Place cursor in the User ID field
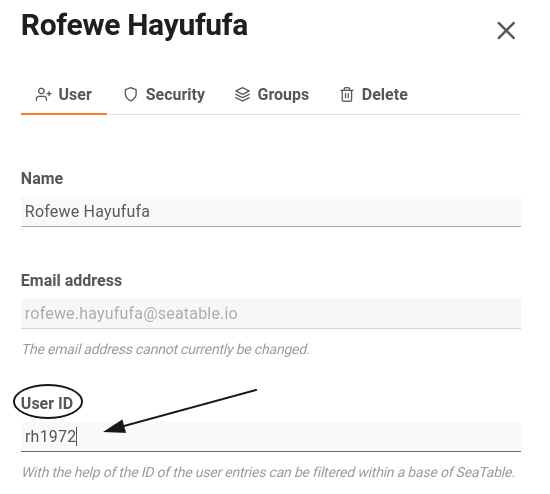 coord(271,436)
